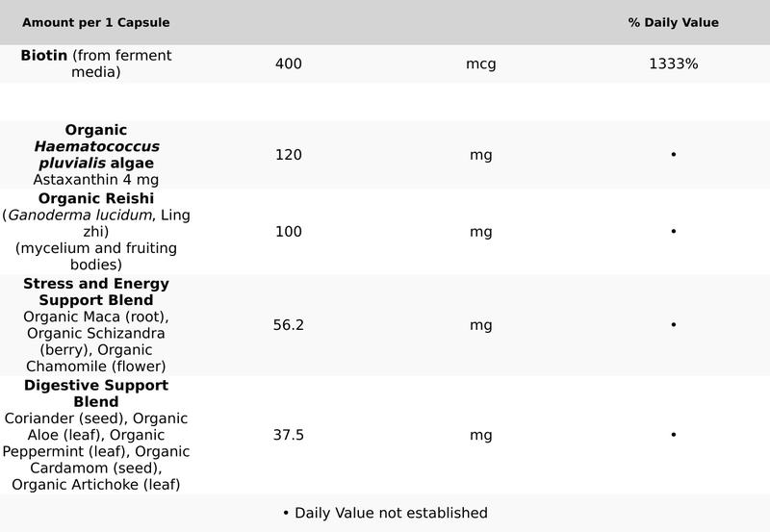Click the 120 amount value
The height and width of the screenshot is (532, 770).
(288, 154)
